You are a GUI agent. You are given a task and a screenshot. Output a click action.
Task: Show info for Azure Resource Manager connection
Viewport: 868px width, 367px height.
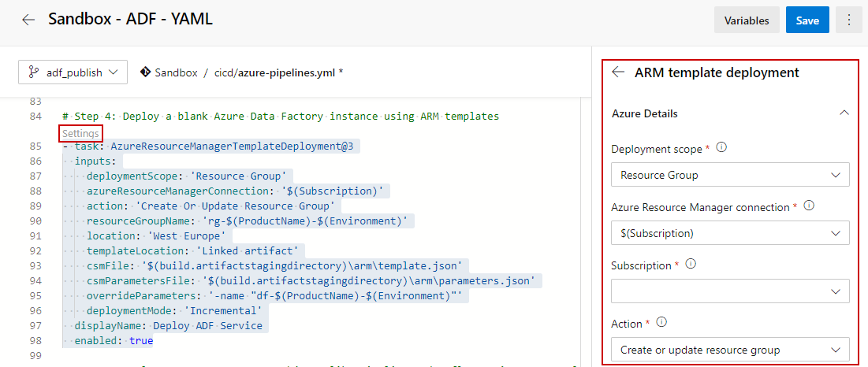[x=809, y=206]
